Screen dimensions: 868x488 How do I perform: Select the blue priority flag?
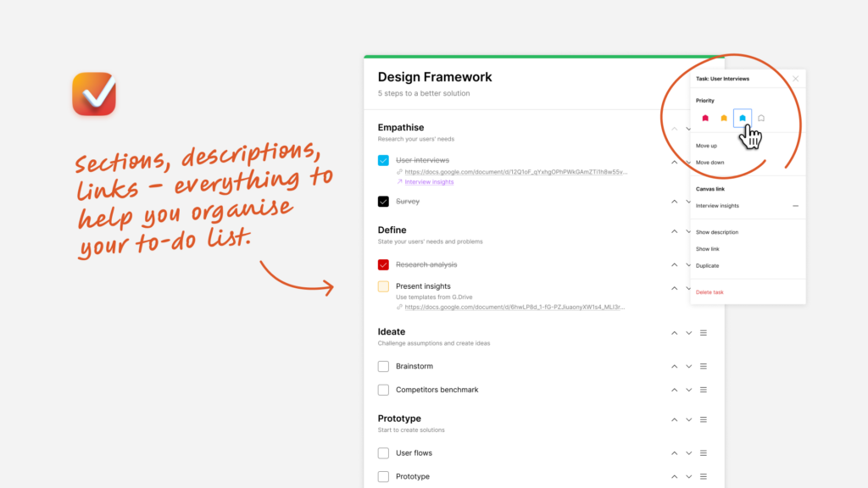click(743, 118)
